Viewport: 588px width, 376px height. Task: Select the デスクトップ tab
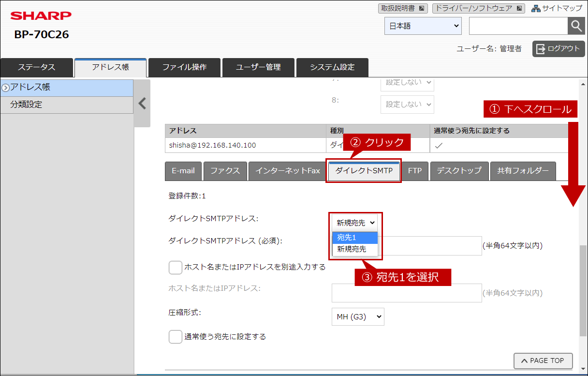pos(459,171)
